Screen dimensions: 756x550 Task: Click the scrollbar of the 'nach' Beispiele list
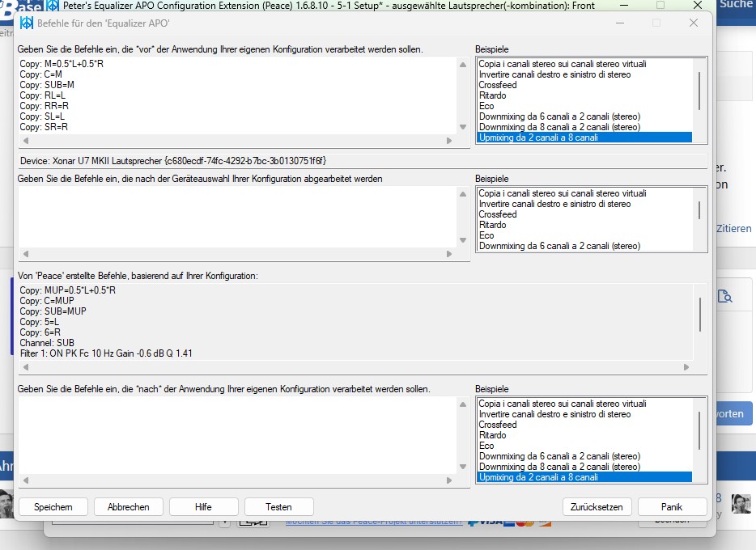pos(699,431)
